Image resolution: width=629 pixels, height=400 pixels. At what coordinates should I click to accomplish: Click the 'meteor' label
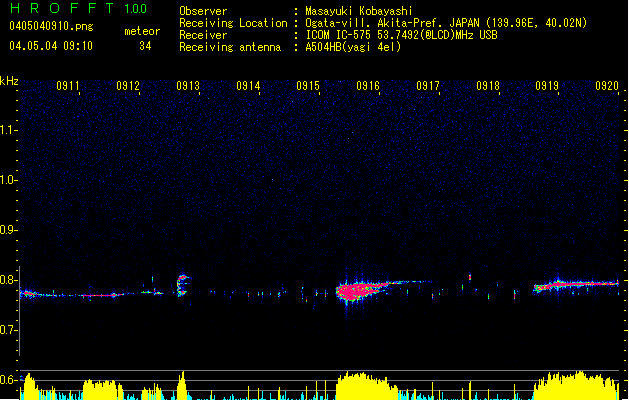click(x=142, y=31)
